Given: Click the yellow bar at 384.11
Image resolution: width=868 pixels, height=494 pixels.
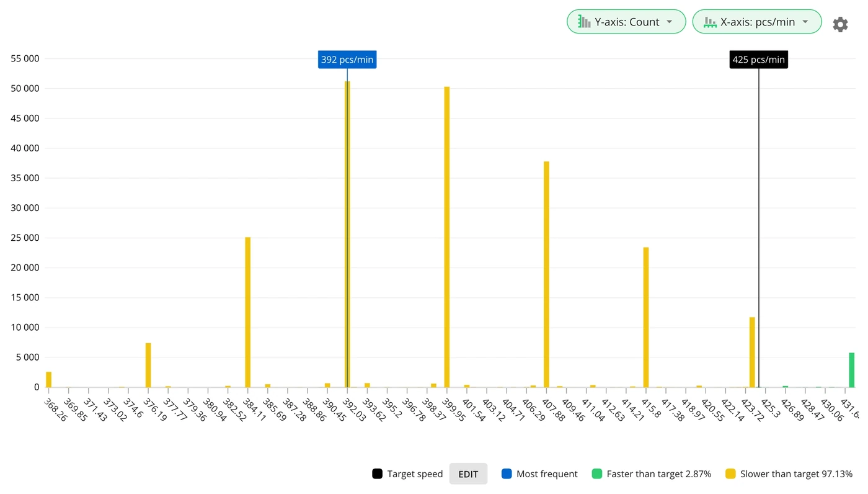Looking at the screenshot, I should click(248, 312).
